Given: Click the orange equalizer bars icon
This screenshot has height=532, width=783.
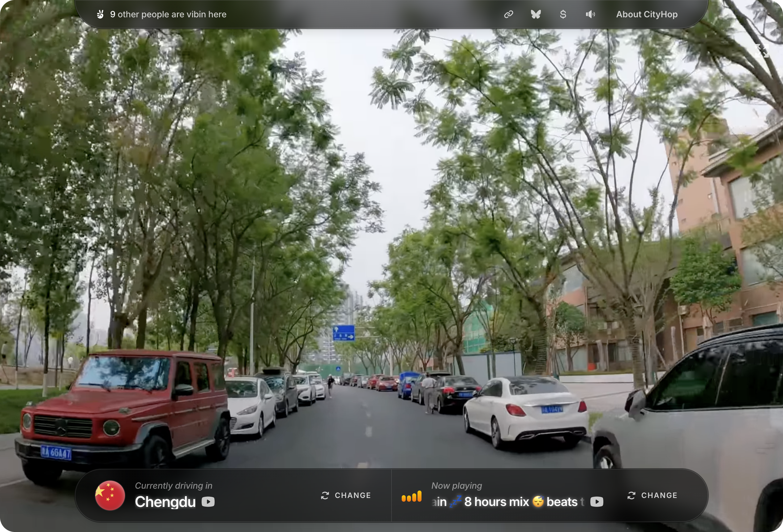Looking at the screenshot, I should (411, 497).
